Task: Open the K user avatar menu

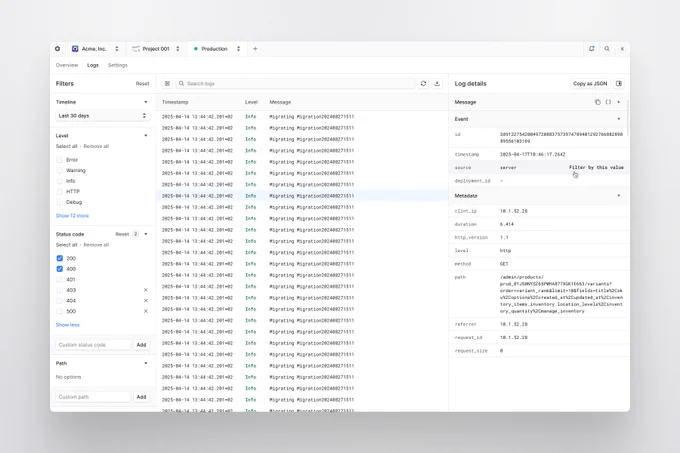Action: (x=622, y=49)
